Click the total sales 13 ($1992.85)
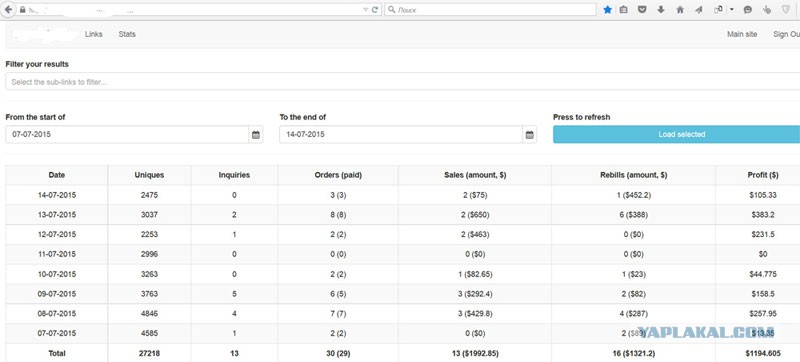Viewport: 800px width, 362px height. click(x=475, y=353)
